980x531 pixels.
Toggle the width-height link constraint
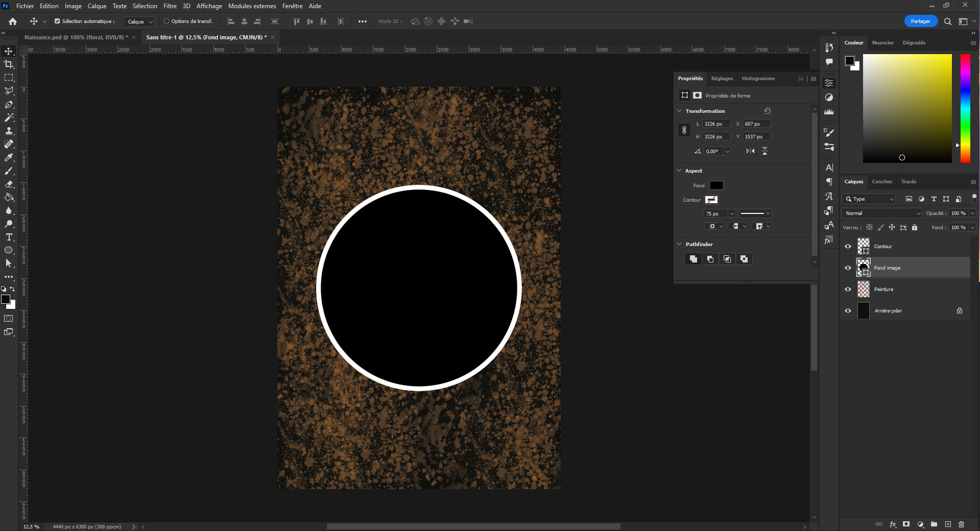[x=684, y=130]
